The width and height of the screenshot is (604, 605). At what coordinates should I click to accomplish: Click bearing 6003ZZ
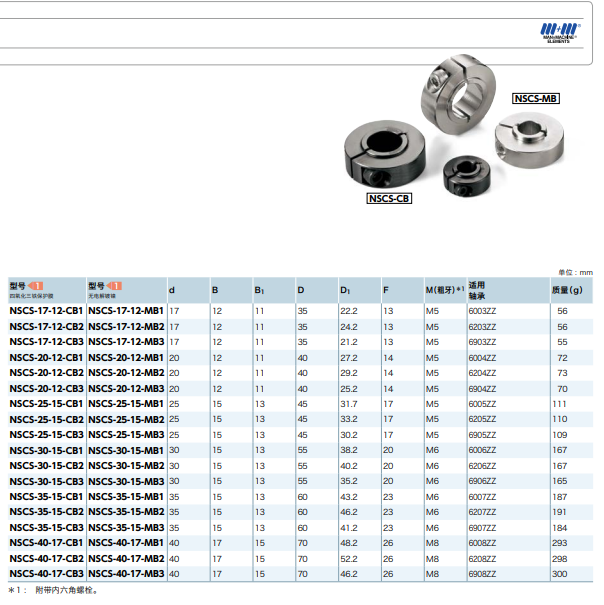pos(482,311)
